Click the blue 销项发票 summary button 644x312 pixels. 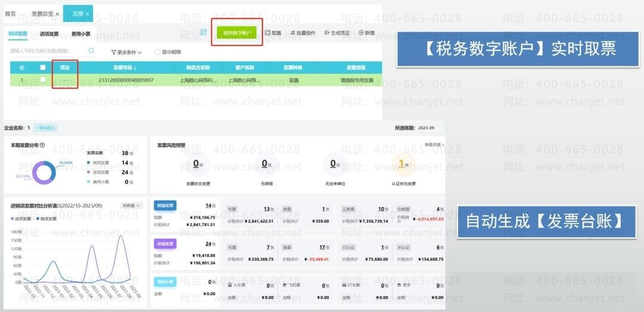165,206
